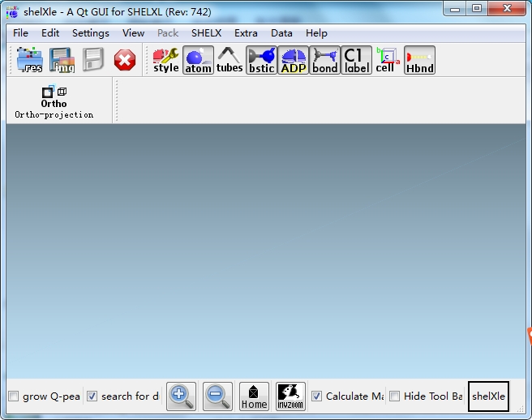Switch to Ortho projection view
This screenshot has height=420, width=532.
[54, 101]
